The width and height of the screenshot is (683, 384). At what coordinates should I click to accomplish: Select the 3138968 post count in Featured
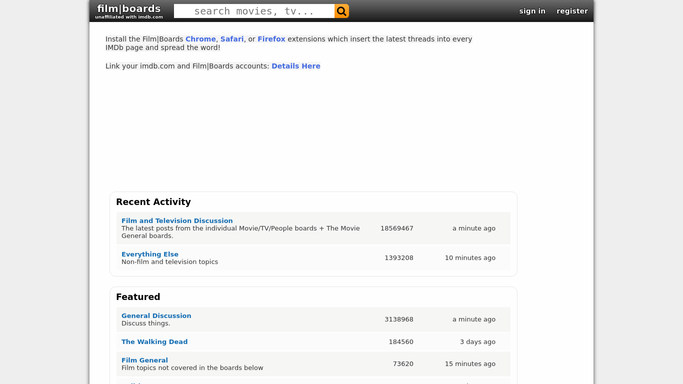click(x=399, y=319)
